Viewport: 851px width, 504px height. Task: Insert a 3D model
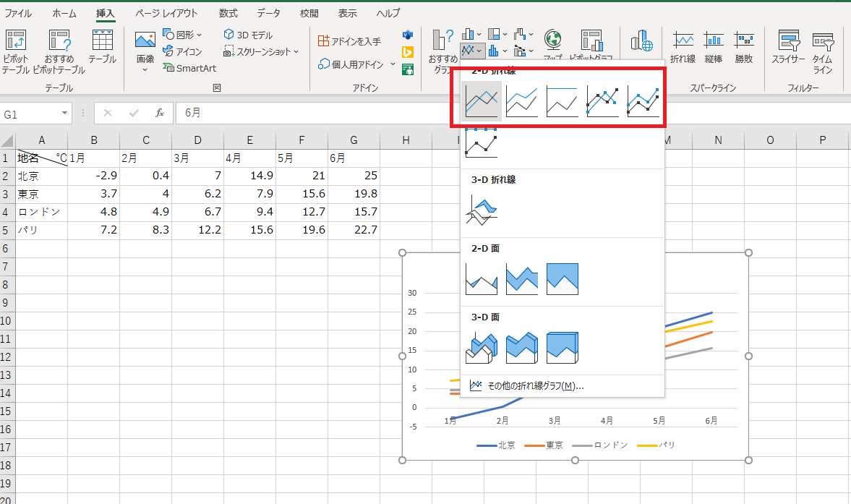coord(248,35)
